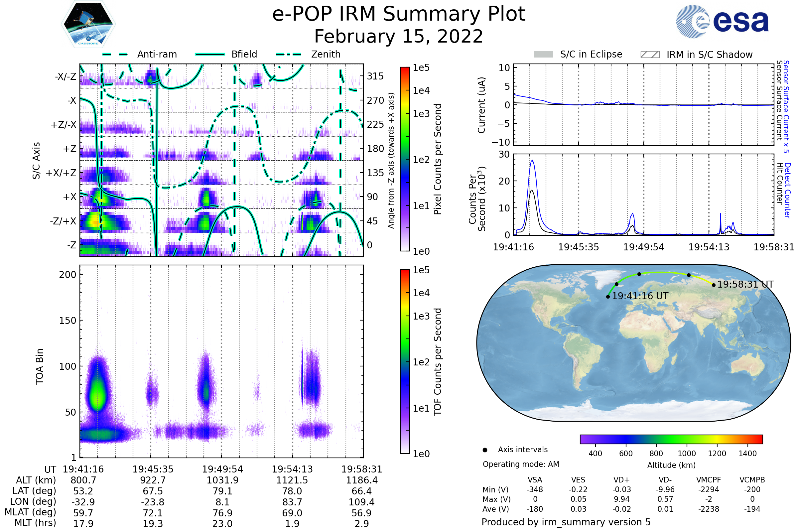Click the hatched IRM in S/C Shadow legend patch
The width and height of the screenshot is (798, 532).
point(650,55)
